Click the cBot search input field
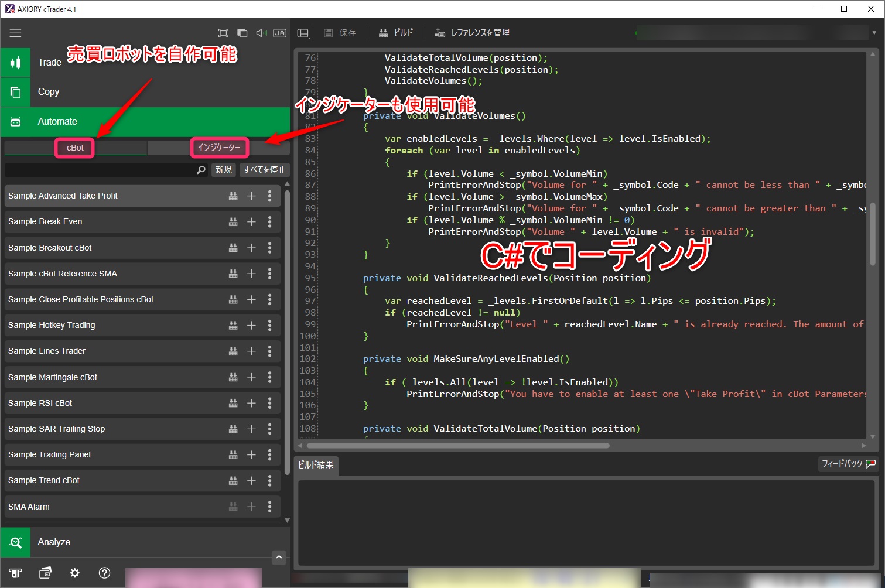The image size is (885, 588). 100,170
